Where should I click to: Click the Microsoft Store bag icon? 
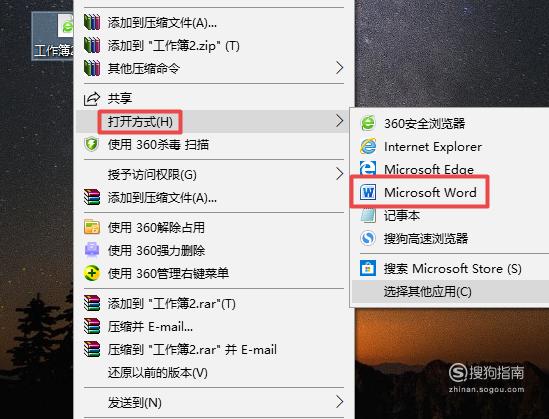368,268
